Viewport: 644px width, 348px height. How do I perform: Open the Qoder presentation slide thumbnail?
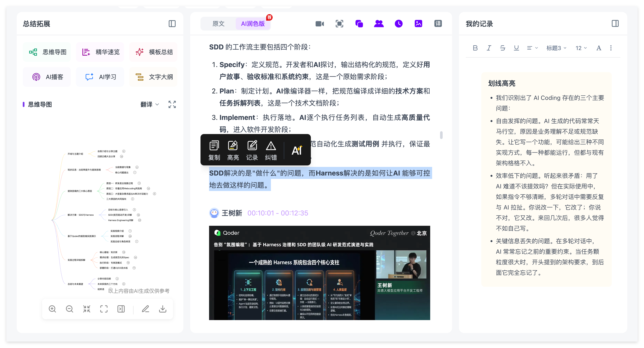[x=319, y=273]
